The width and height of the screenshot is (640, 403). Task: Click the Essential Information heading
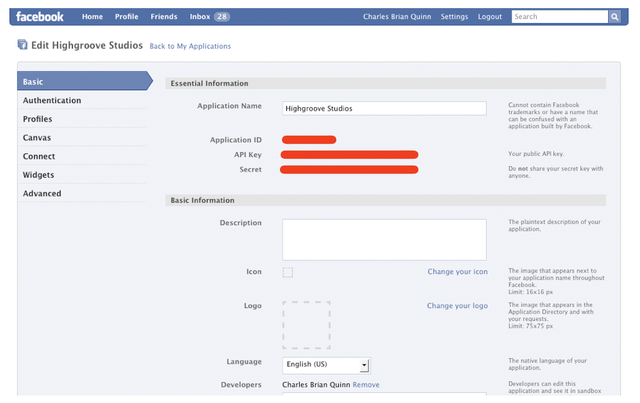pyautogui.click(x=209, y=83)
